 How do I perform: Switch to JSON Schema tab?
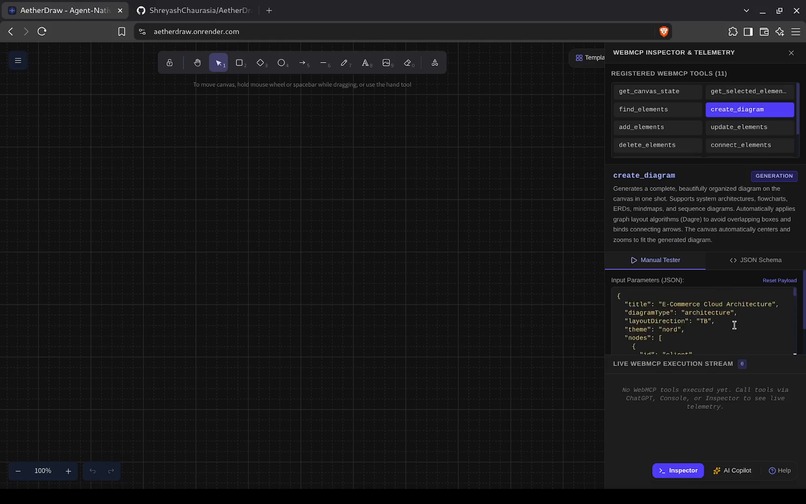click(755, 260)
